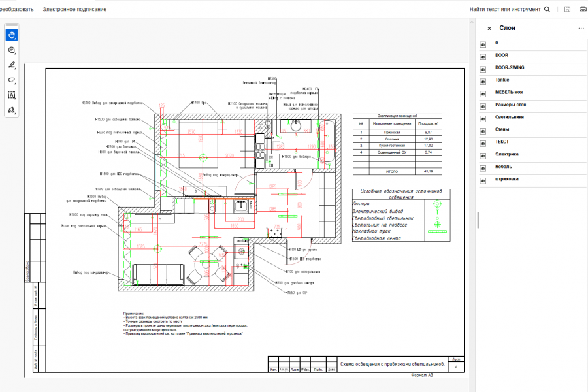
Task: Hide the МЕБЕЛЬ моя layer
Action: tap(483, 94)
